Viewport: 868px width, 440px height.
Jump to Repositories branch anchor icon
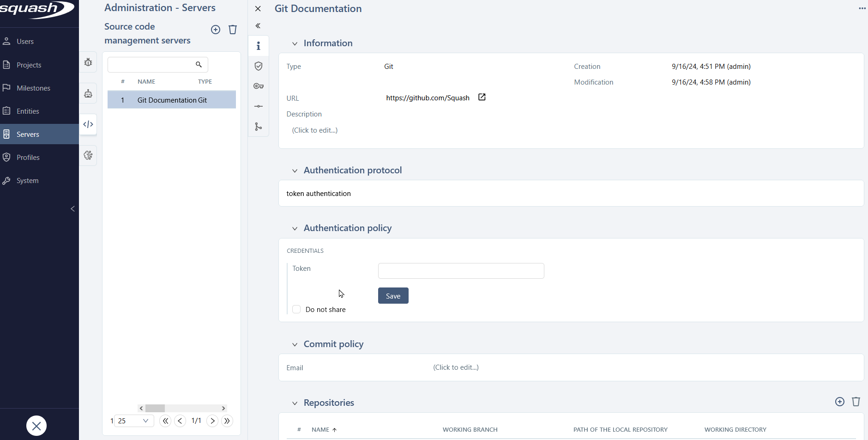tap(259, 127)
